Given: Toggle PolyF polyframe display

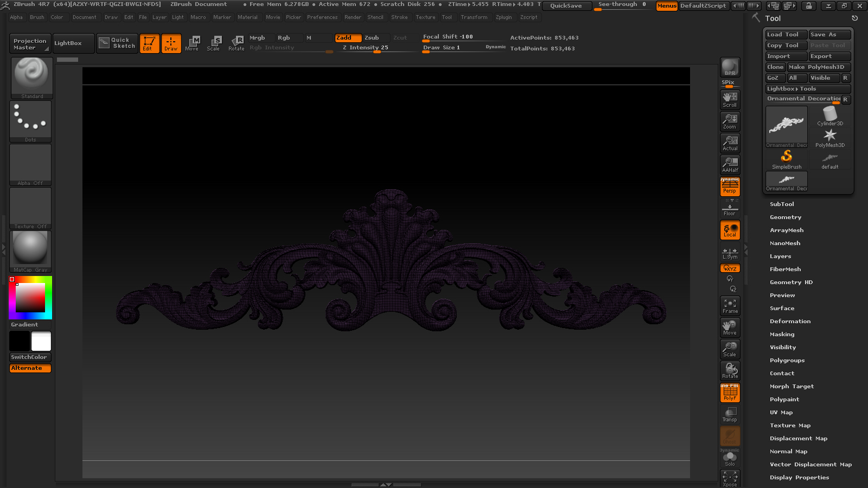Looking at the screenshot, I should click(x=730, y=393).
